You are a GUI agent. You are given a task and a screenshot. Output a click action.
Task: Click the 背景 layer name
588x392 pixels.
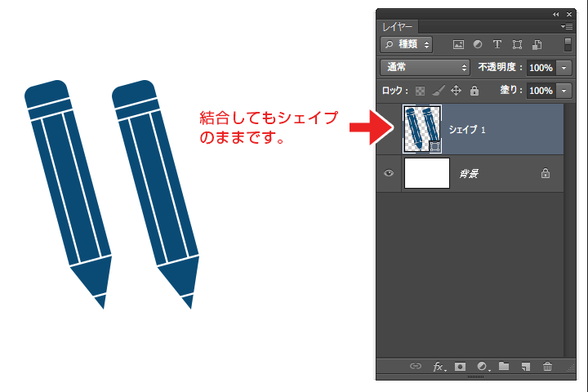click(x=469, y=173)
